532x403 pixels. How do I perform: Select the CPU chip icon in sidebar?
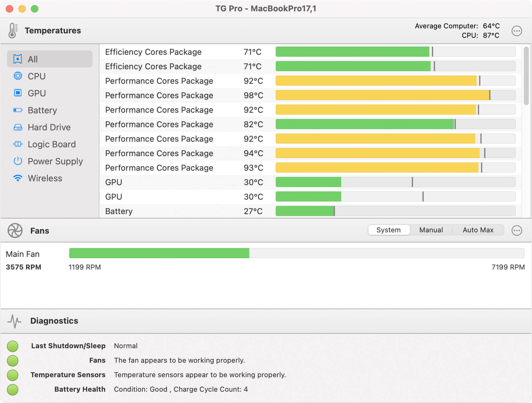coord(18,76)
